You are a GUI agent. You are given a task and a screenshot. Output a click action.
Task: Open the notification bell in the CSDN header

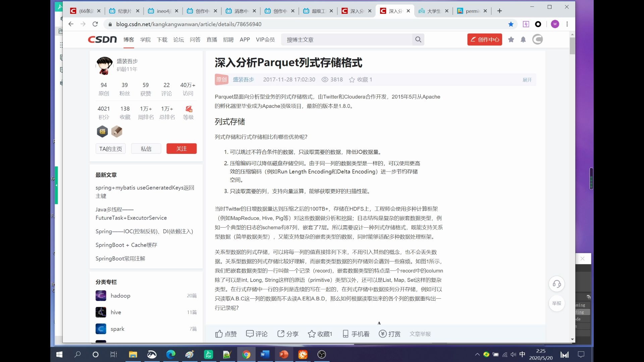coord(523,39)
